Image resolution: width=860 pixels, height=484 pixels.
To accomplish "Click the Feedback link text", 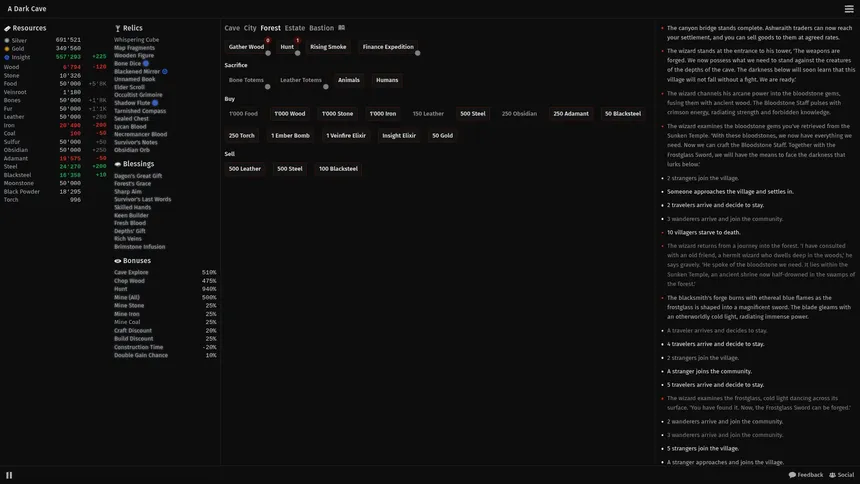I will pyautogui.click(x=810, y=475).
